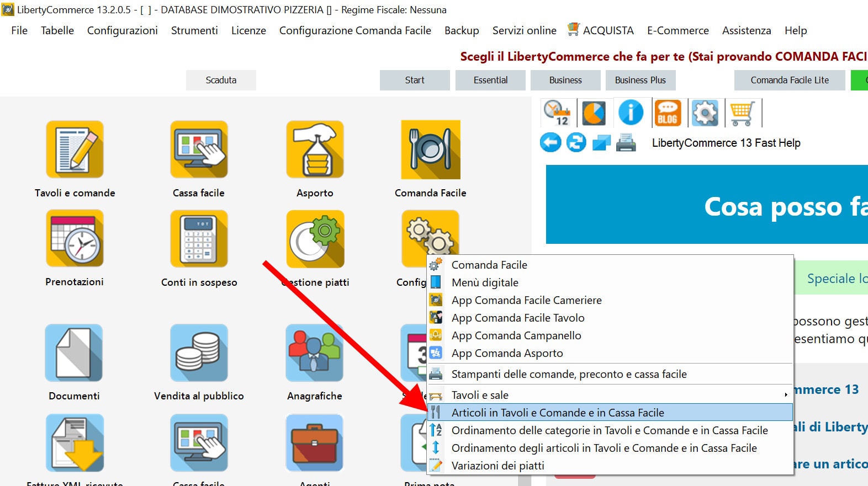Select the Business edition button
The width and height of the screenshot is (868, 486).
(x=565, y=80)
